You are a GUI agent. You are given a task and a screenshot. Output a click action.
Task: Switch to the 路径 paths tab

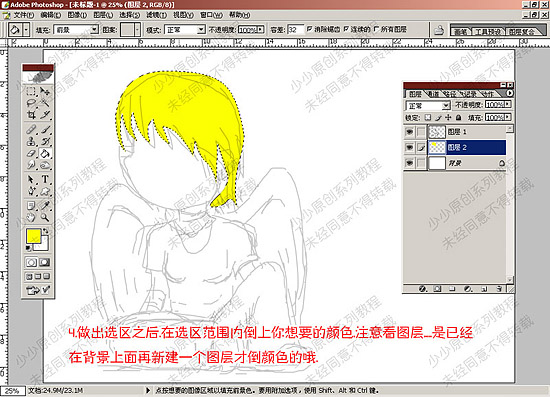point(450,94)
